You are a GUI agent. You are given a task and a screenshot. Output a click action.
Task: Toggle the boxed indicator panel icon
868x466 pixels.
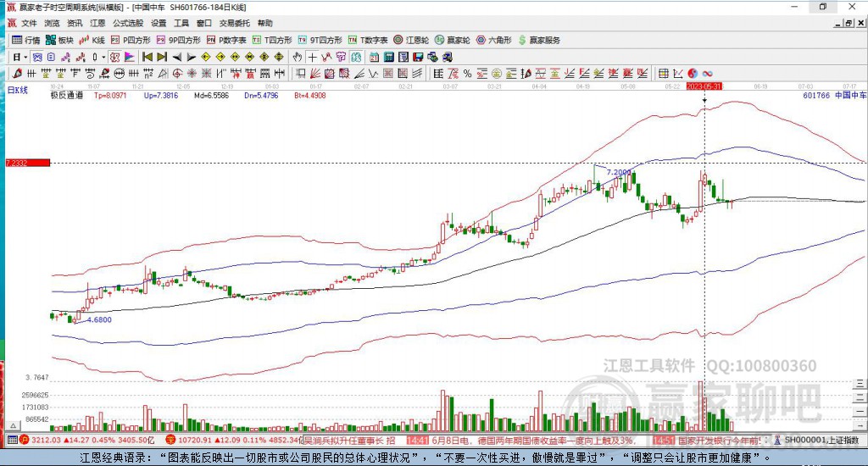click(x=114, y=57)
